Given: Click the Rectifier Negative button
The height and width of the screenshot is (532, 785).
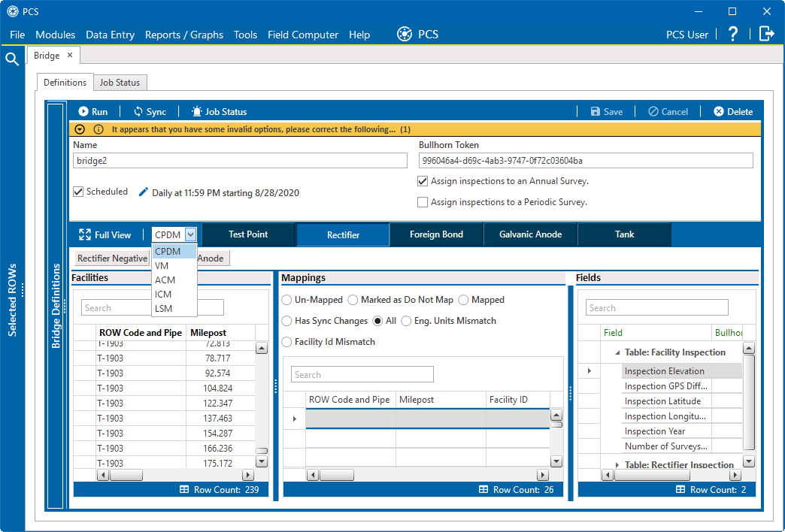Looking at the screenshot, I should [113, 258].
